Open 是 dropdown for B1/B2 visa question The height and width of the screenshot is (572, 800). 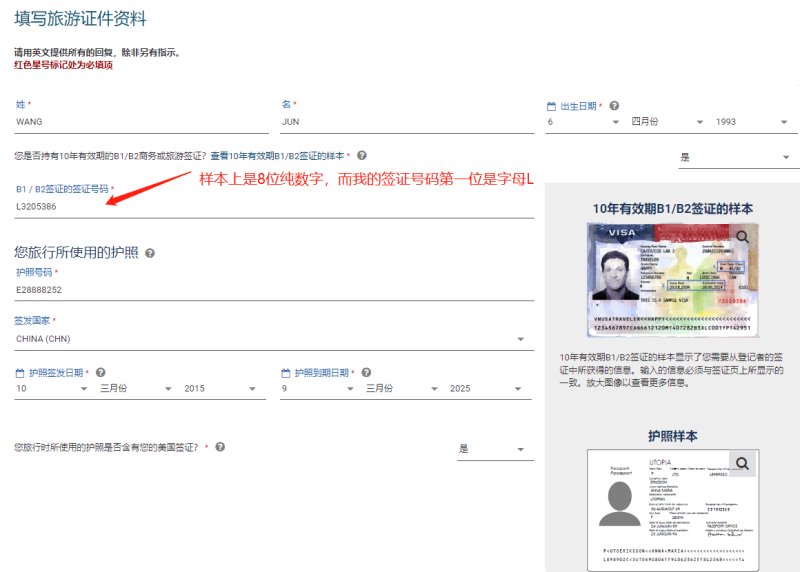(x=735, y=158)
